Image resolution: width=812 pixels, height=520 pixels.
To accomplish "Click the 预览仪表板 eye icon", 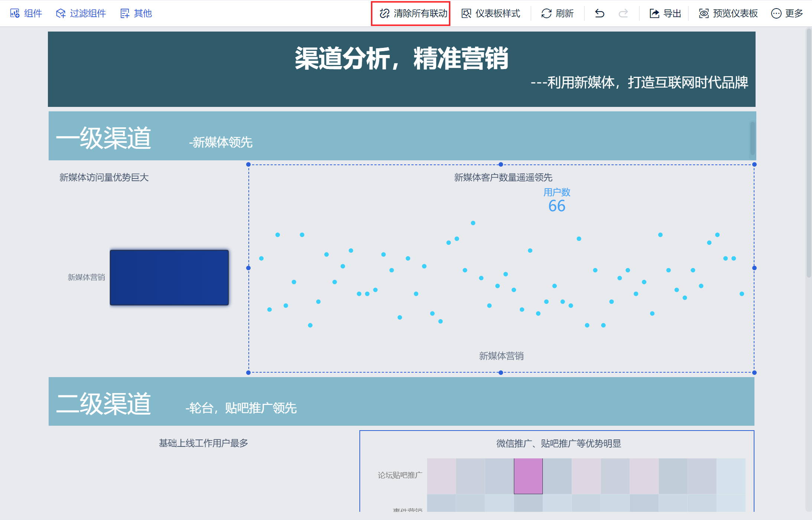I will [x=704, y=13].
